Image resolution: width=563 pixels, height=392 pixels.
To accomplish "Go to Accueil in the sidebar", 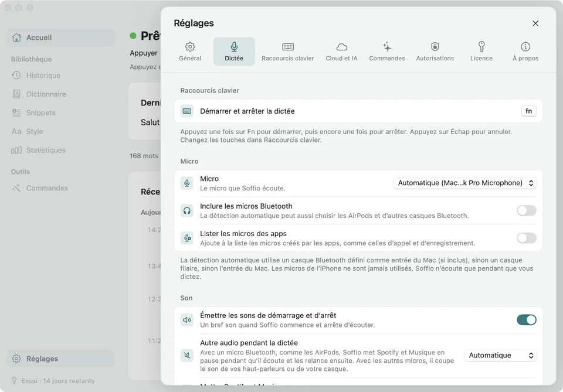I will click(x=60, y=38).
